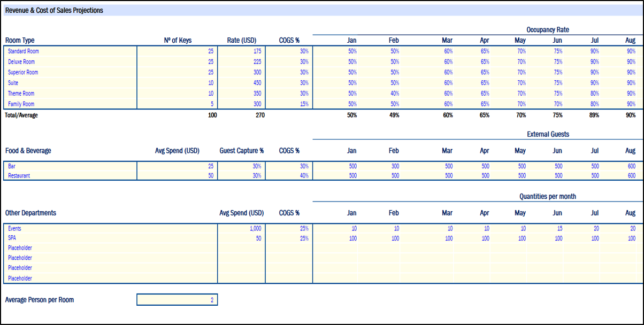Select the Events average spend cell
Screen dimensions: 644x325
[x=242, y=229]
